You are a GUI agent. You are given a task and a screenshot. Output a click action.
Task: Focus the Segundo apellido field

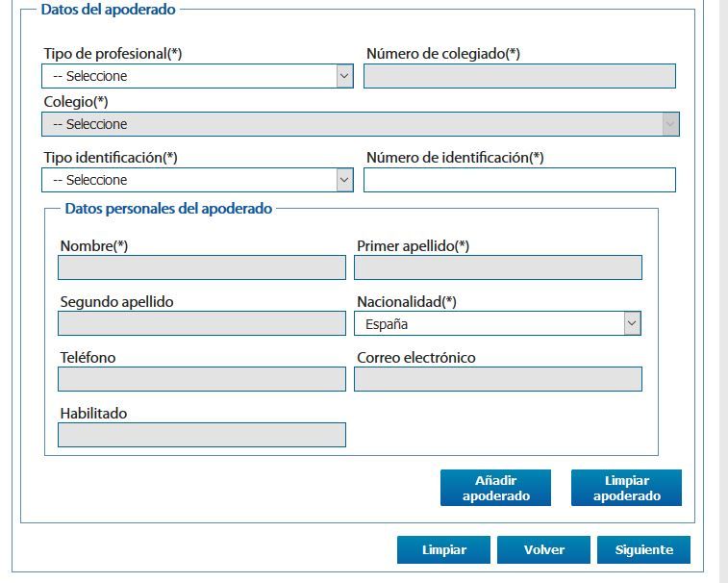click(x=202, y=323)
